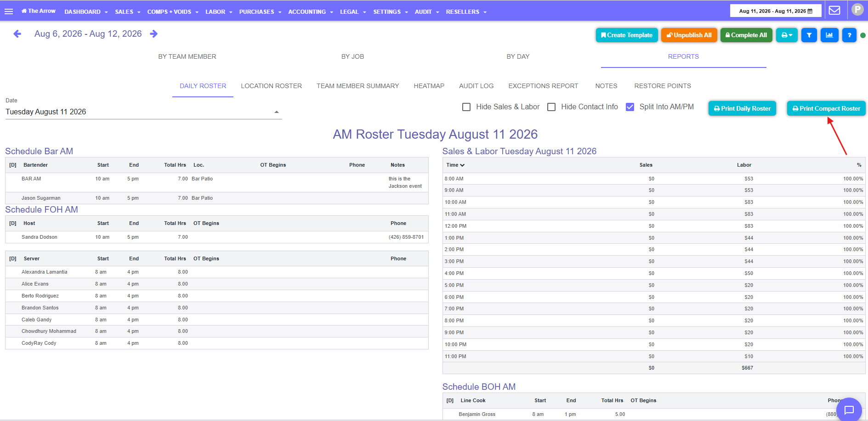The height and width of the screenshot is (421, 868).
Task: Select the REPORTS tab
Action: coord(683,56)
